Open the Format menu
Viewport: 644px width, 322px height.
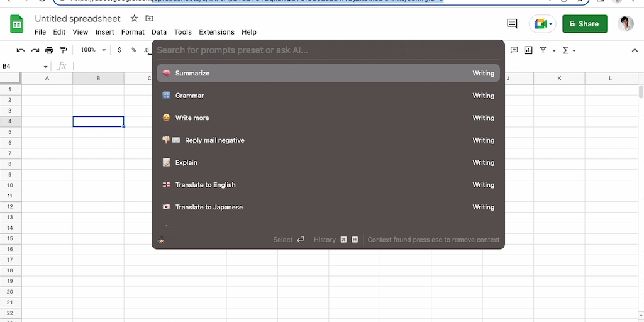point(133,32)
